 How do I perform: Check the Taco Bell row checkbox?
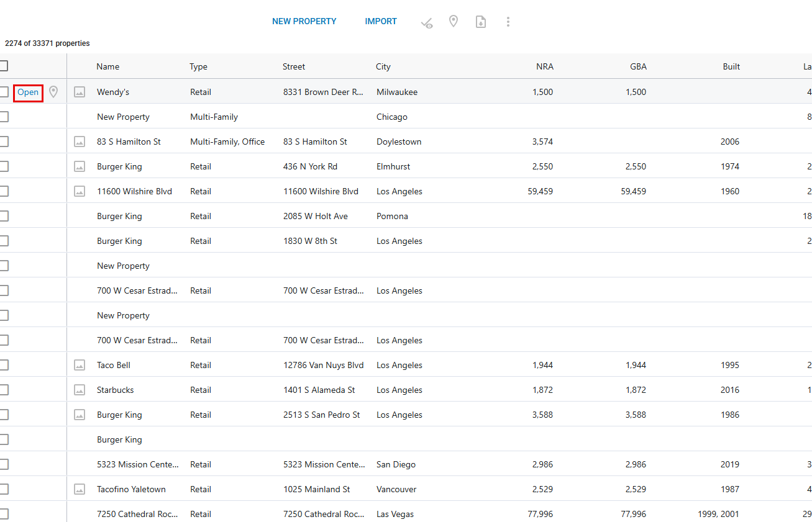tap(3, 365)
